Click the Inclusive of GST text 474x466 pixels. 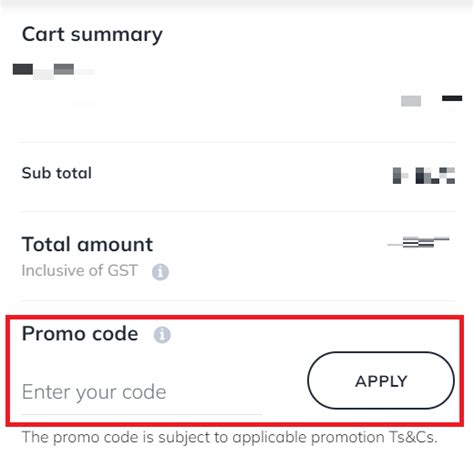79,270
